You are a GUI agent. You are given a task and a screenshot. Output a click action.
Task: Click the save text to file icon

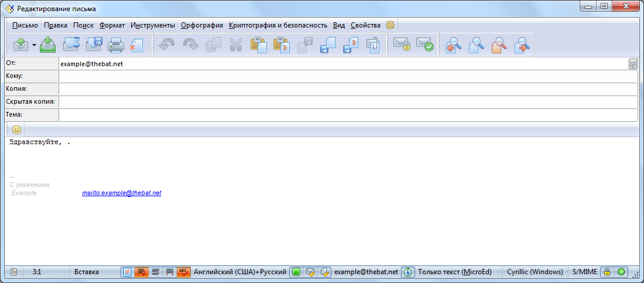point(328,45)
